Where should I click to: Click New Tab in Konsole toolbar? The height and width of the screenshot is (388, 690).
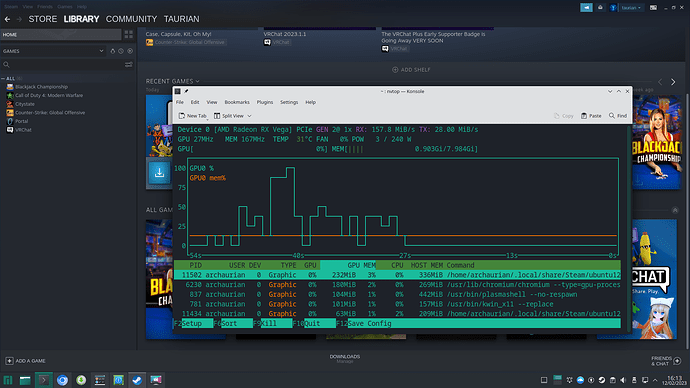point(193,116)
